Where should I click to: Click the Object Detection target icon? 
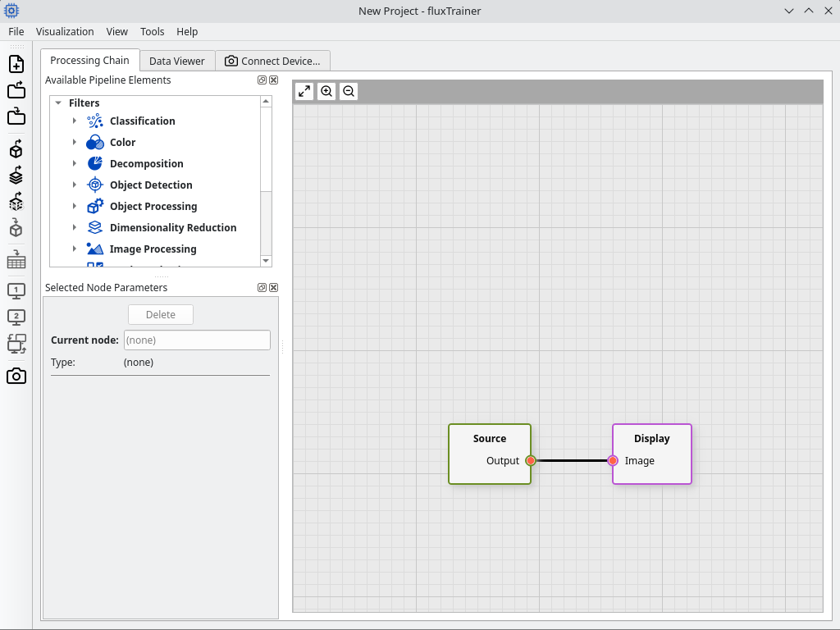(x=95, y=185)
